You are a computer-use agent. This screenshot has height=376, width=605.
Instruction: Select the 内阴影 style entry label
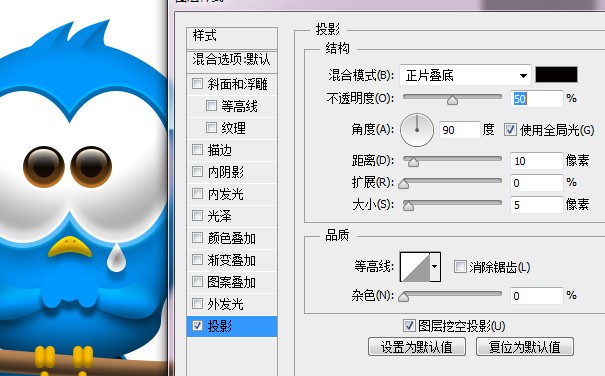pos(226,172)
